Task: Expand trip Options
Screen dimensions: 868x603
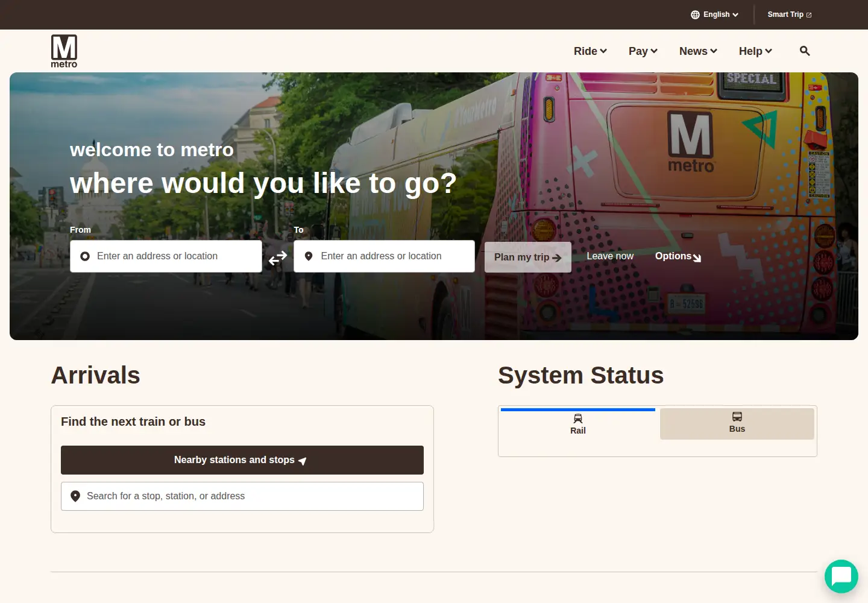Action: (x=678, y=256)
